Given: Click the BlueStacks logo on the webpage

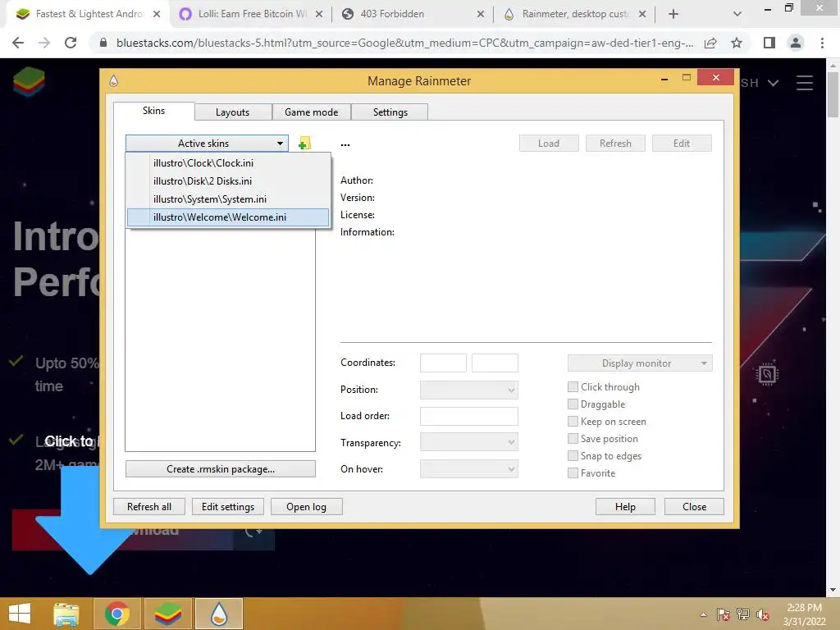Looking at the screenshot, I should (x=29, y=82).
